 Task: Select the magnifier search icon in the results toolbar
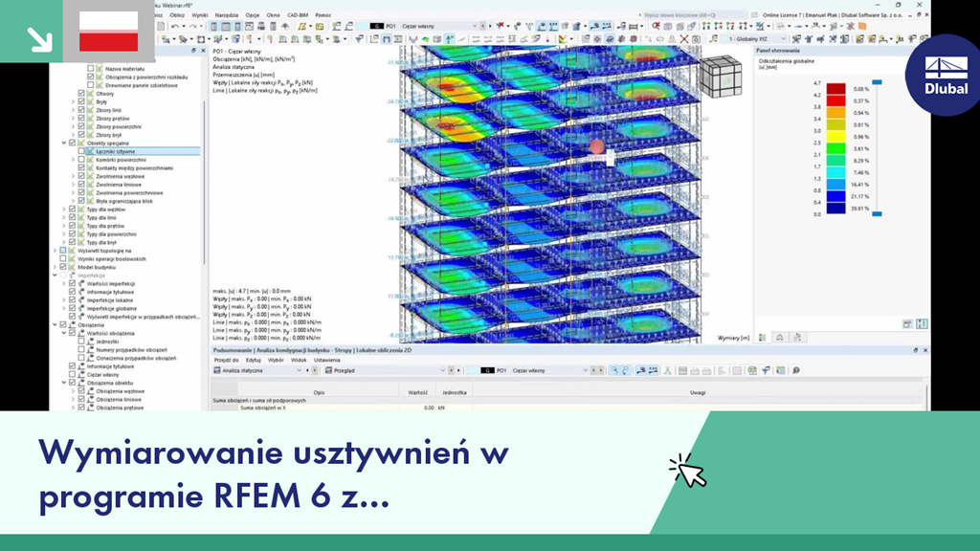[796, 369]
